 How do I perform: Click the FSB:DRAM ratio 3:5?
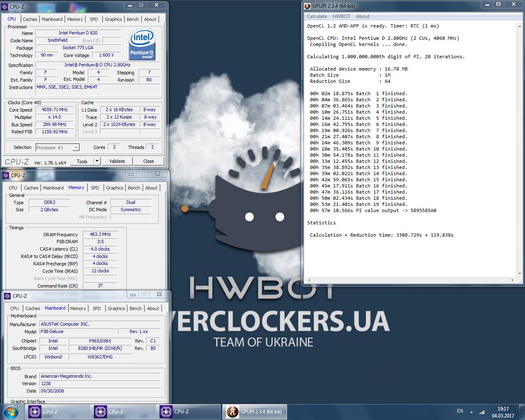coord(100,242)
